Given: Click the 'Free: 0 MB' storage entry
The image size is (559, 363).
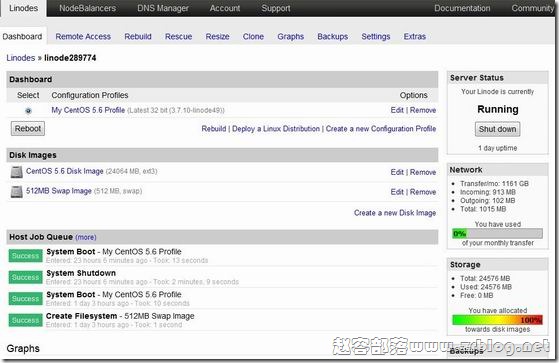Looking at the screenshot, I should click(x=477, y=296).
